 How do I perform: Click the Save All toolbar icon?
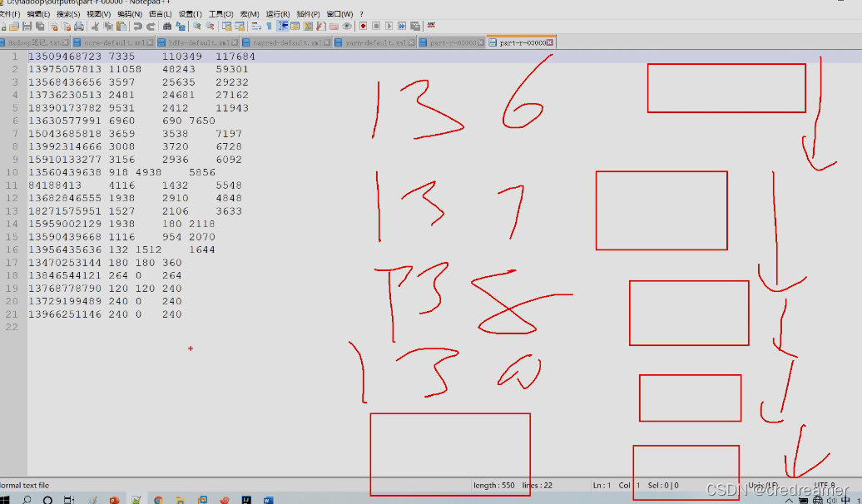(x=40, y=26)
